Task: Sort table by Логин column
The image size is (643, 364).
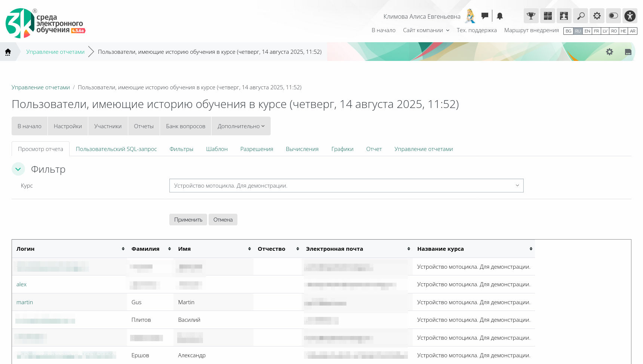Action: (123, 249)
